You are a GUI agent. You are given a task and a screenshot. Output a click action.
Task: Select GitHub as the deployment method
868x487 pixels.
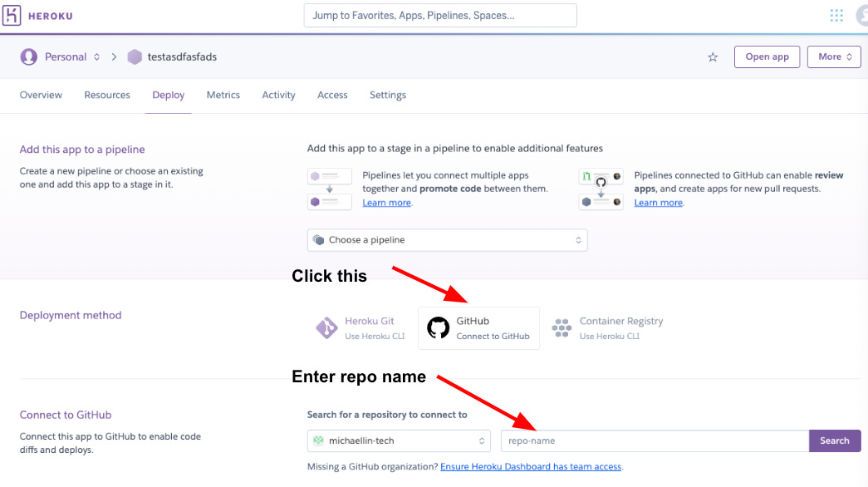pyautogui.click(x=478, y=327)
